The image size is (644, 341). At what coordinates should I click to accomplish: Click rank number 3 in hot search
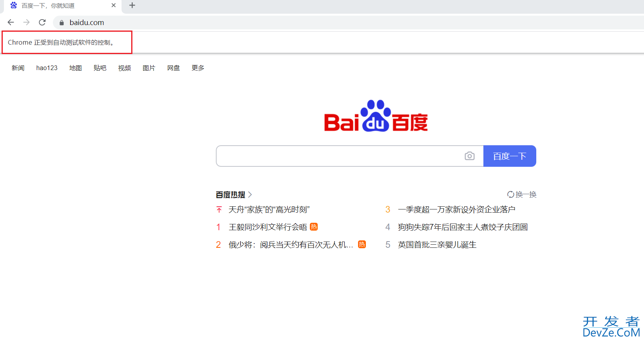[x=388, y=209]
